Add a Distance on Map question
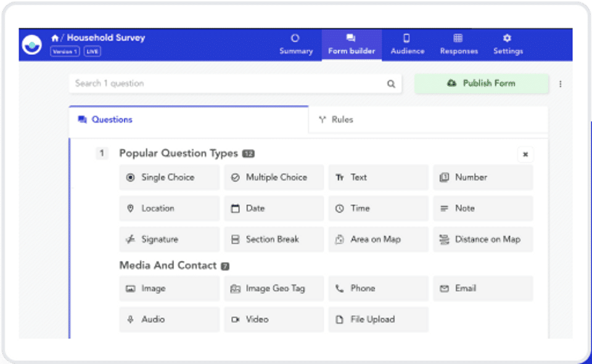This screenshot has height=364, width=592. pyautogui.click(x=483, y=239)
